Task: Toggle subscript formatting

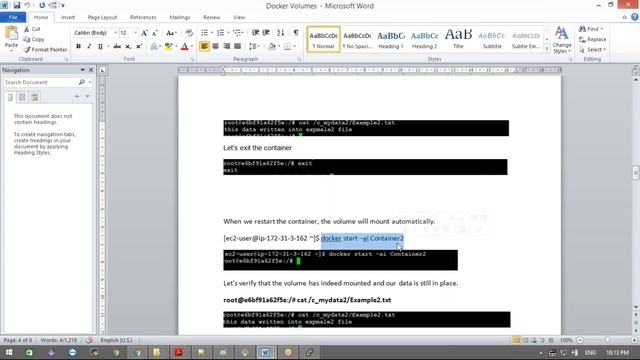Action: tap(128, 47)
